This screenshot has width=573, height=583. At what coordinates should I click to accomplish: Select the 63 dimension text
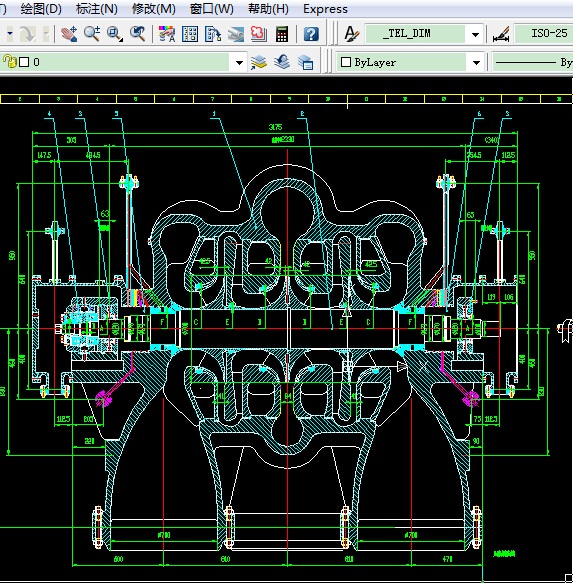(x=105, y=214)
